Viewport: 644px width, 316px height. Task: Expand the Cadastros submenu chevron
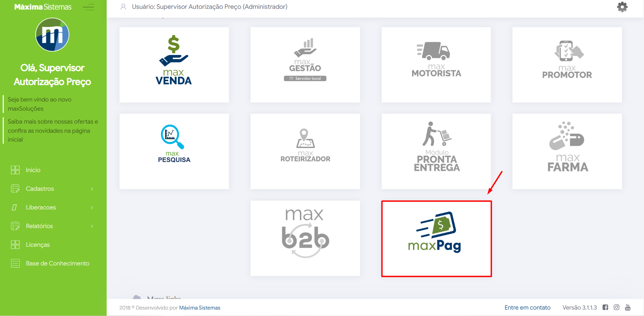(92, 189)
